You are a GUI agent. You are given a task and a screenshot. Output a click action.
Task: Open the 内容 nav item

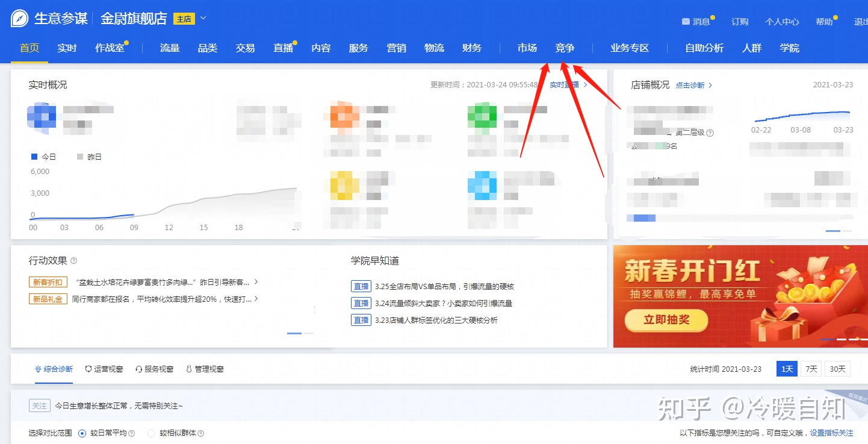click(x=321, y=48)
